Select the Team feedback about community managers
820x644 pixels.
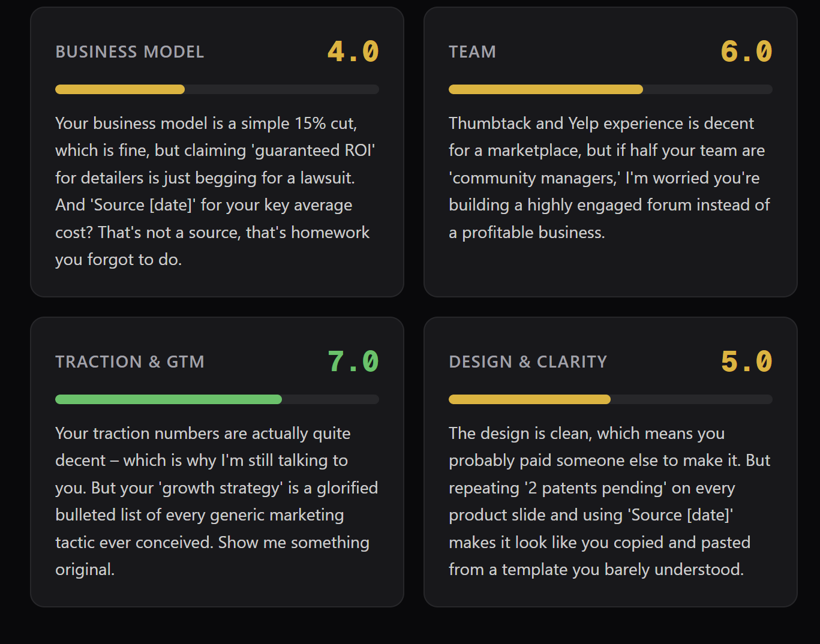click(x=609, y=177)
